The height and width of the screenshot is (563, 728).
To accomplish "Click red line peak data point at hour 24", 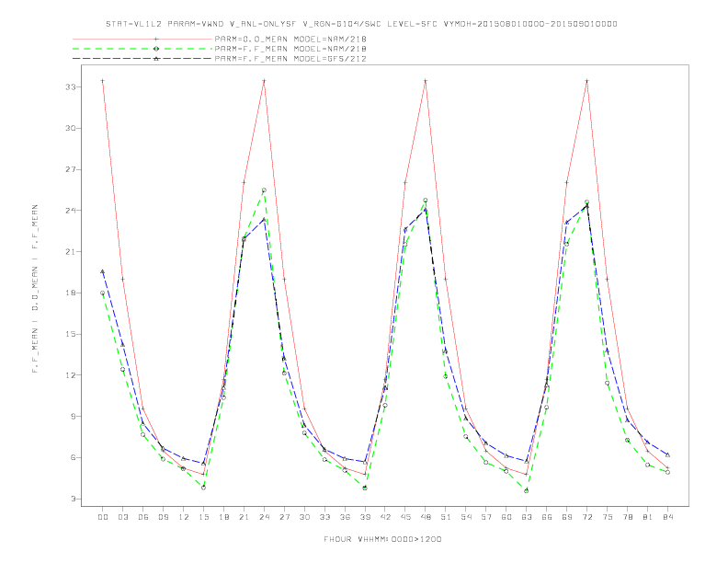I will pyautogui.click(x=264, y=81).
